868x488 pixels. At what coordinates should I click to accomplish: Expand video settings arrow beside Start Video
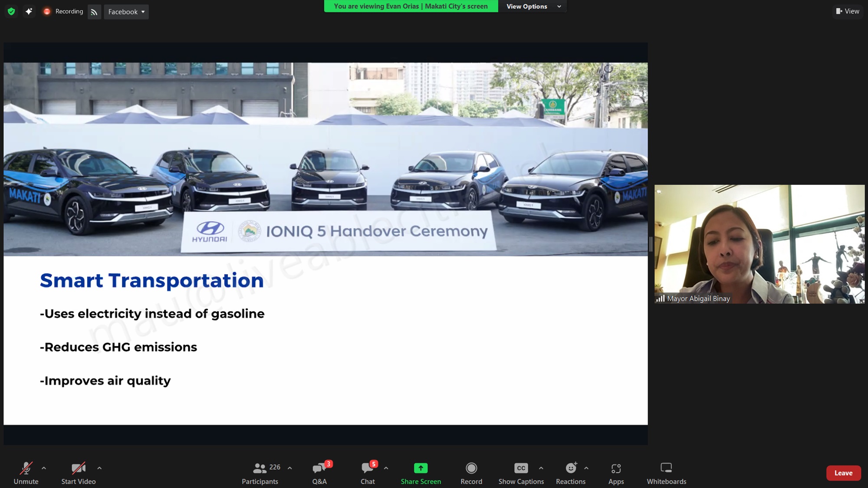(x=99, y=468)
